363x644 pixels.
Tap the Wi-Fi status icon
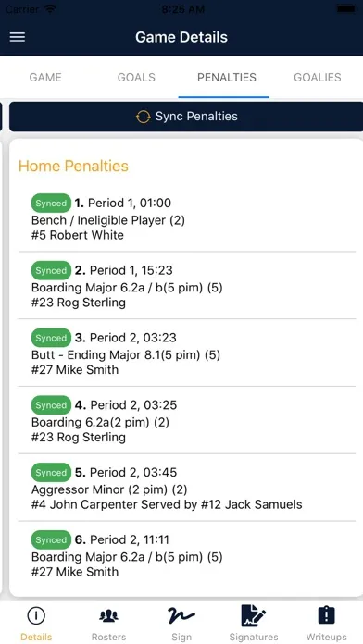[51, 9]
